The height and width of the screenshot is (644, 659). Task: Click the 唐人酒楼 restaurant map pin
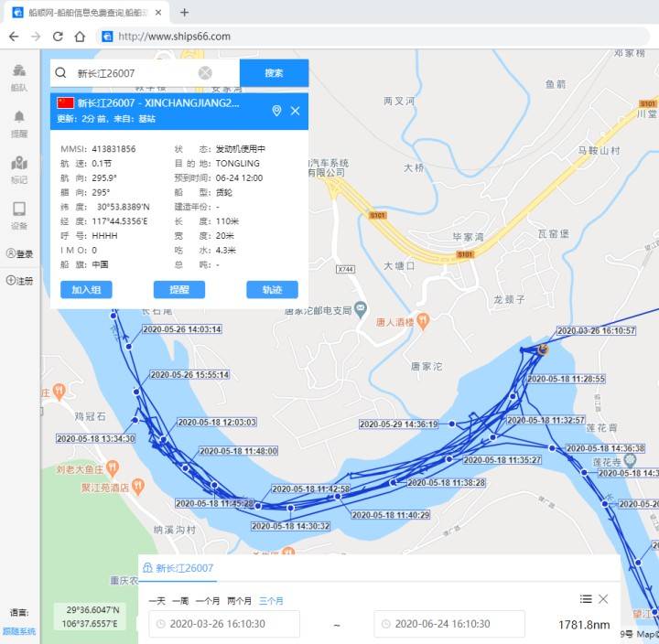tap(423, 320)
